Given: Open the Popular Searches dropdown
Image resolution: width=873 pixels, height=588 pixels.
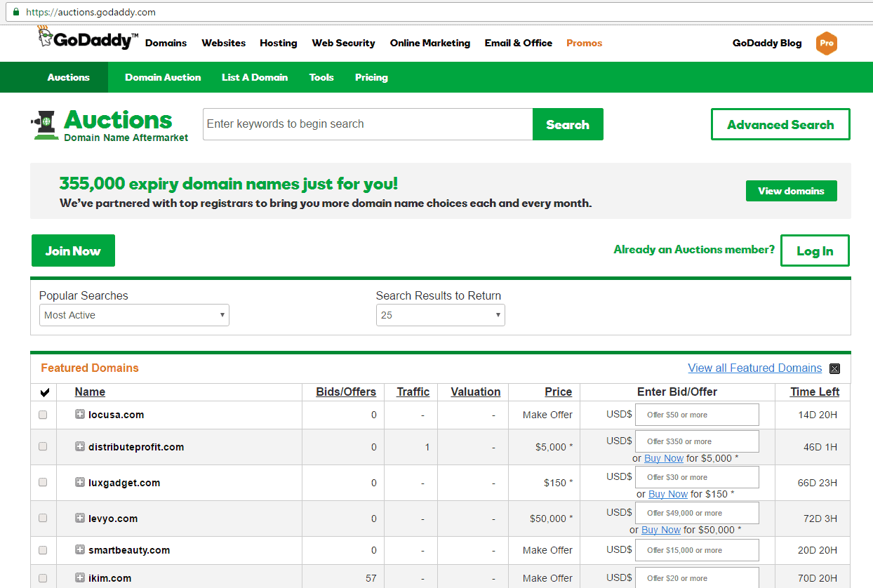Looking at the screenshot, I should click(134, 315).
